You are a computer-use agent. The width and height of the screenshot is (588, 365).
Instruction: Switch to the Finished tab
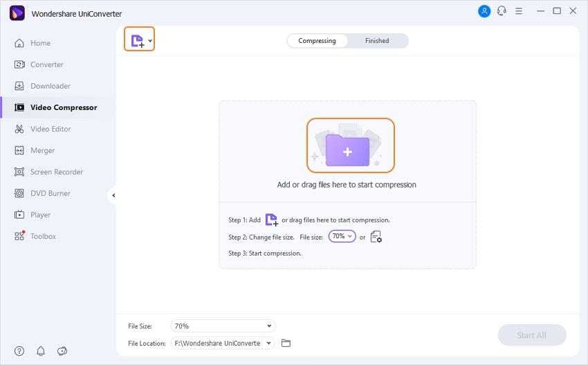[x=377, y=41]
